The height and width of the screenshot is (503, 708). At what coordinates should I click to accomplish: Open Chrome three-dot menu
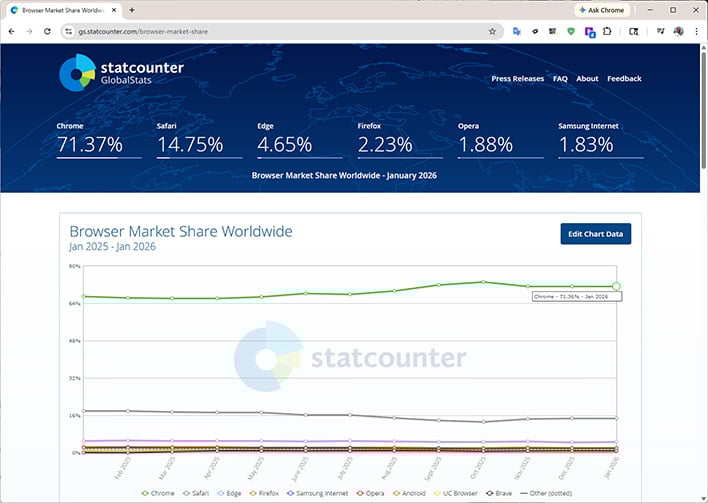coord(696,32)
